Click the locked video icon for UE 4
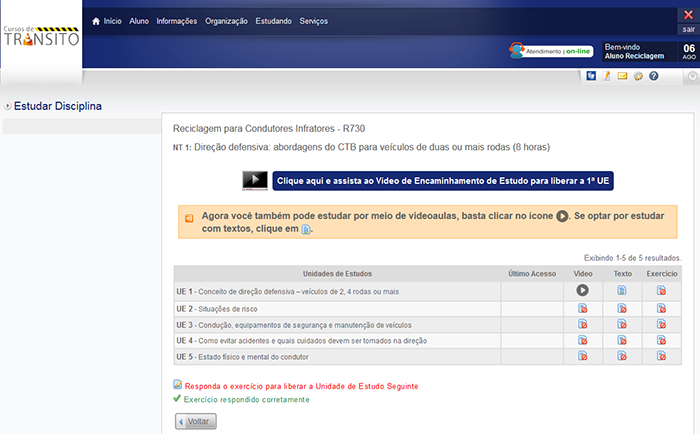Viewport: 700px width, 434px height. click(582, 341)
